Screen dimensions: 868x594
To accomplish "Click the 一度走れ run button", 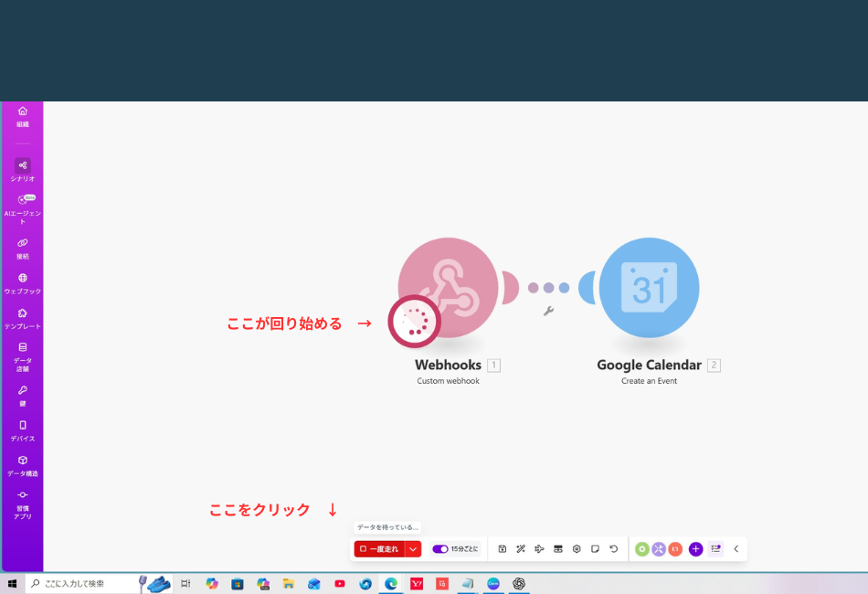I will click(x=380, y=548).
